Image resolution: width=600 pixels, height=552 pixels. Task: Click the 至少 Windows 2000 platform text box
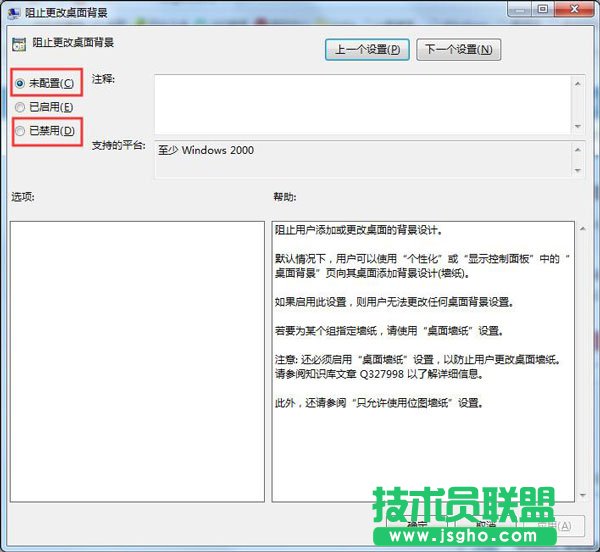click(x=360, y=160)
